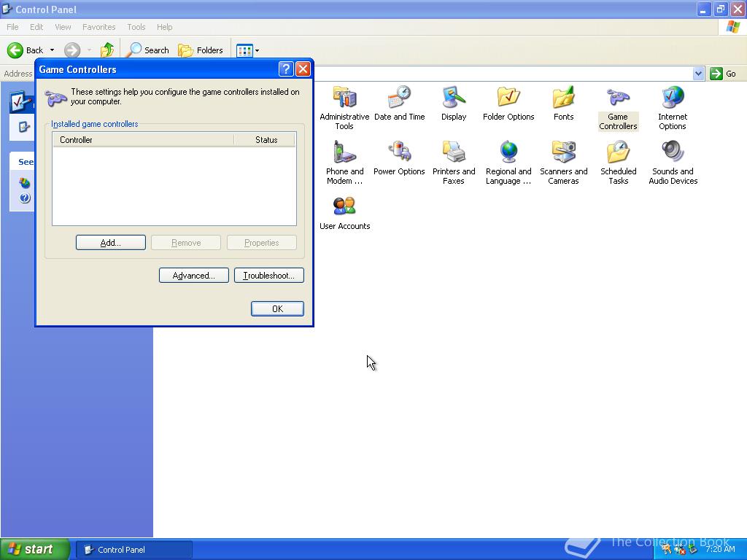Open the Tools menu
The width and height of the screenshot is (747, 560).
click(136, 27)
